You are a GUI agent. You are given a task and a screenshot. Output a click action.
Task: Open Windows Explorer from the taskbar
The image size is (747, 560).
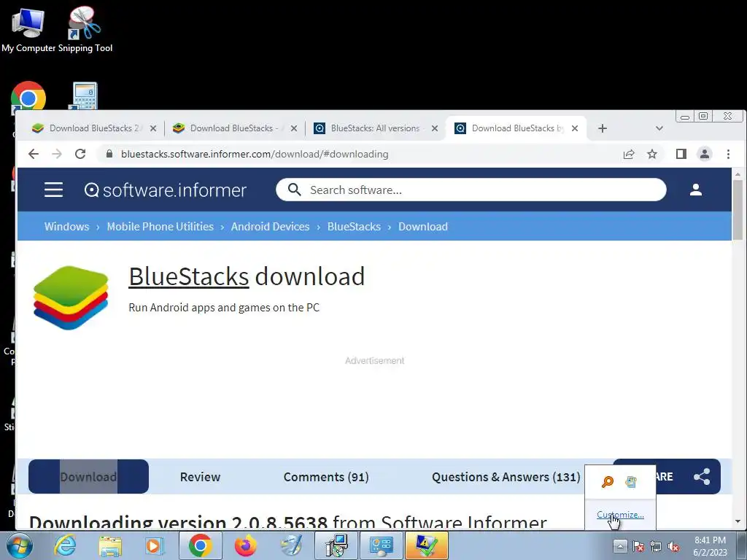pos(110,545)
